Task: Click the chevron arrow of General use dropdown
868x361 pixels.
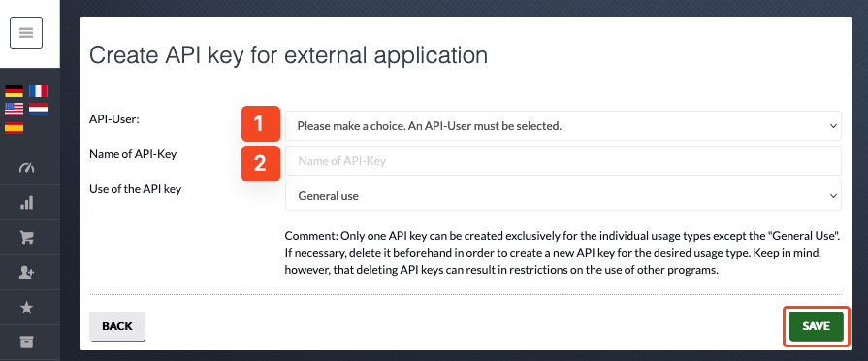Action: (x=833, y=195)
